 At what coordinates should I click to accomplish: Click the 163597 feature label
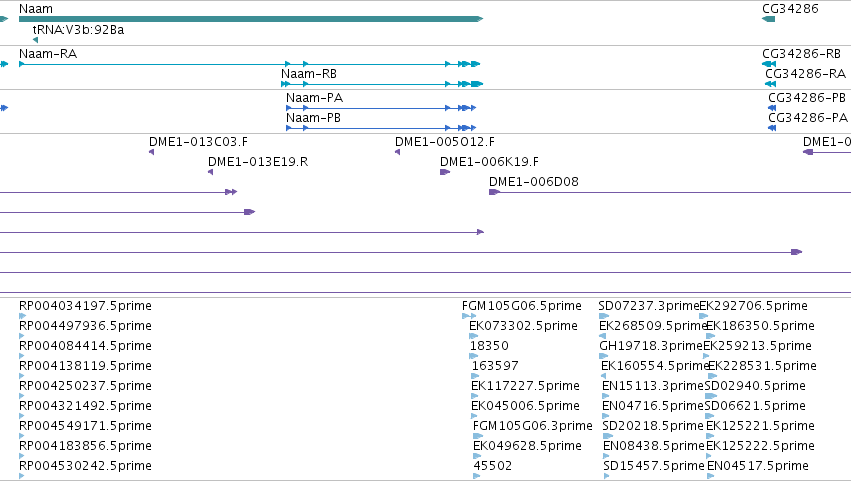(x=495, y=366)
